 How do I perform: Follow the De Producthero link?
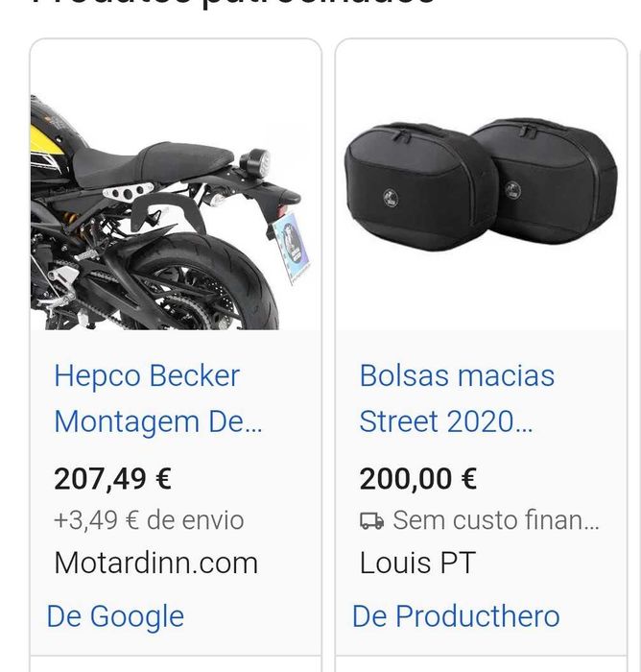[456, 616]
